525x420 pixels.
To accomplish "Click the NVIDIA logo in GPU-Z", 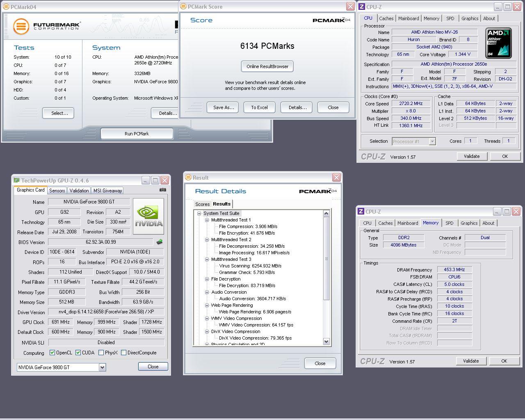I will pyautogui.click(x=148, y=217).
